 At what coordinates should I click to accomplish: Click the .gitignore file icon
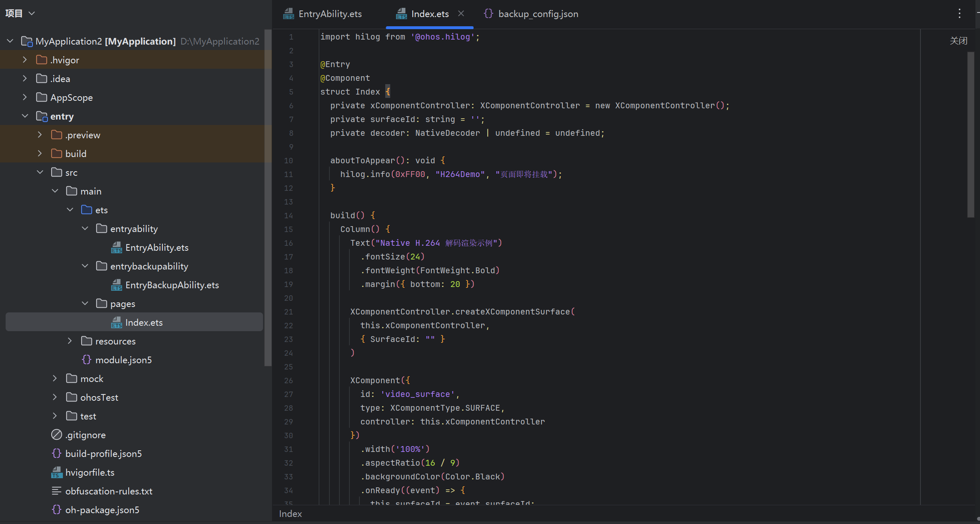coord(57,435)
